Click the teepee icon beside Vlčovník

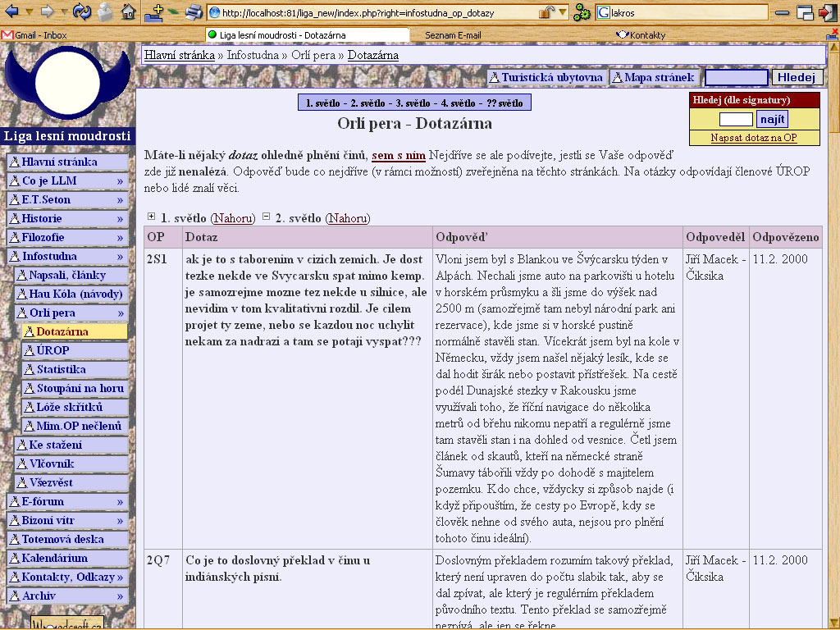coord(22,464)
